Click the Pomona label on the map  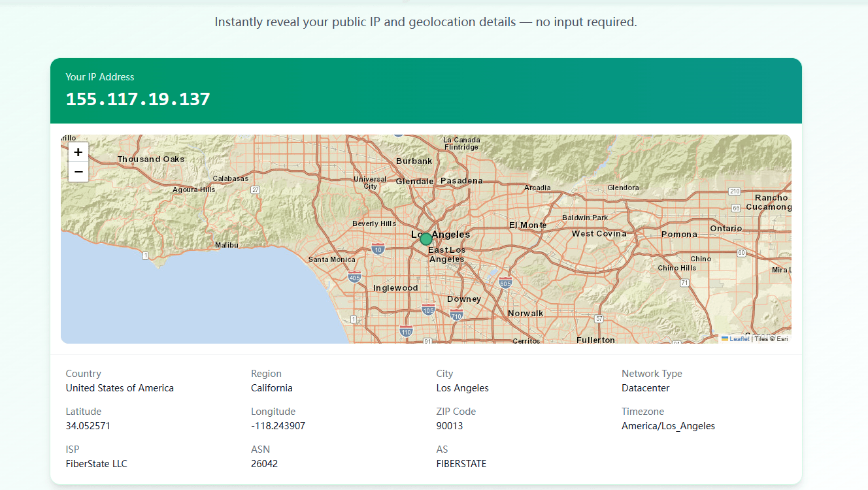[x=679, y=234]
